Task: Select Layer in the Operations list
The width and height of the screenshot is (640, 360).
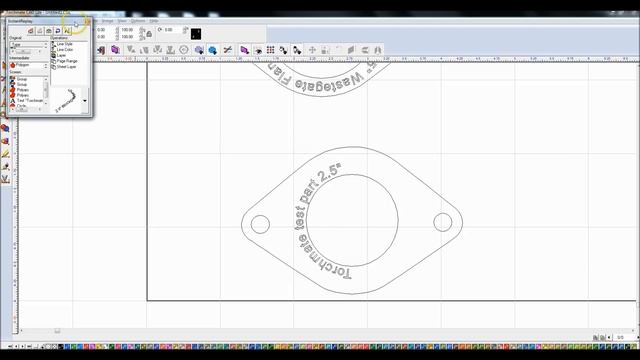Action: [61, 55]
